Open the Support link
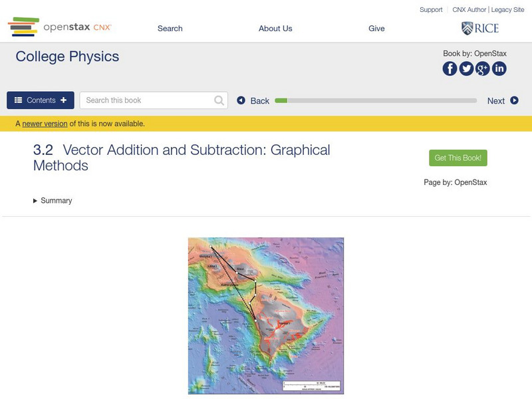The image size is (532, 399). [x=431, y=10]
